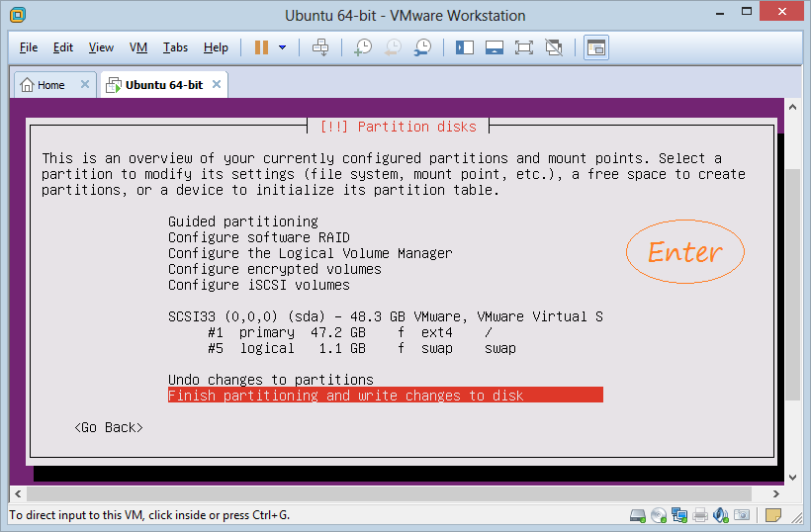Screen dimensions: 811x532
Task: Click the VMware window title icon
Action: point(18,15)
